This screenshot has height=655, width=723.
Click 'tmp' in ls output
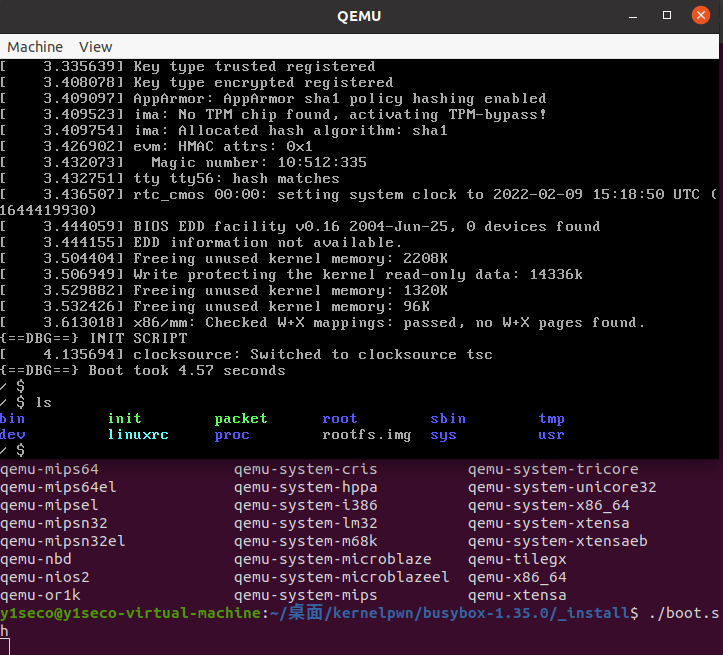pyautogui.click(x=551, y=419)
